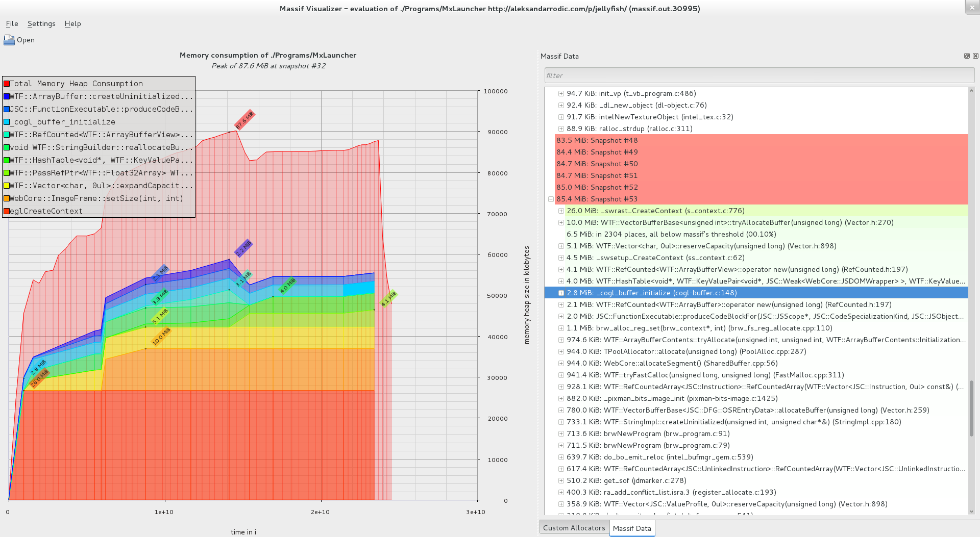Screen dimensions: 980x537
Task: Float the Massif Data panel
Action: tap(967, 56)
